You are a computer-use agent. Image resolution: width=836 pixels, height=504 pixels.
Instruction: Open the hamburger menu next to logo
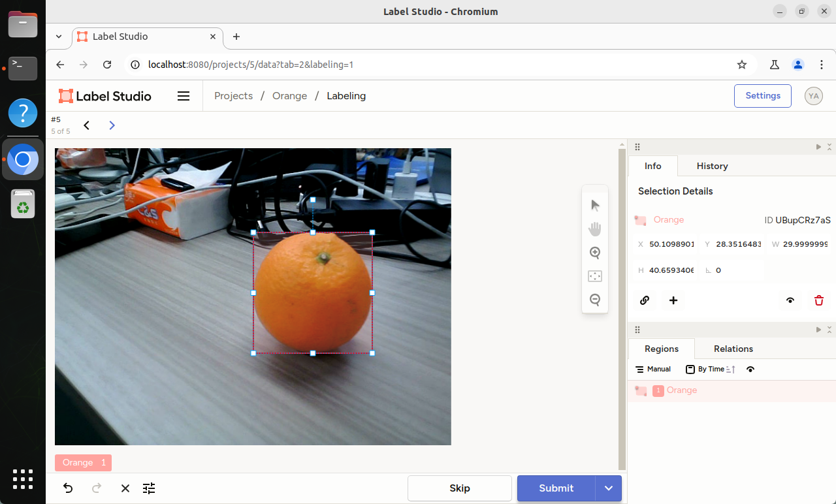[x=184, y=96]
